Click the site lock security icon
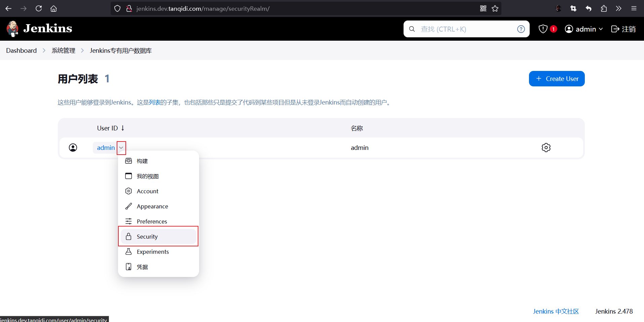This screenshot has width=644, height=322. (x=129, y=8)
